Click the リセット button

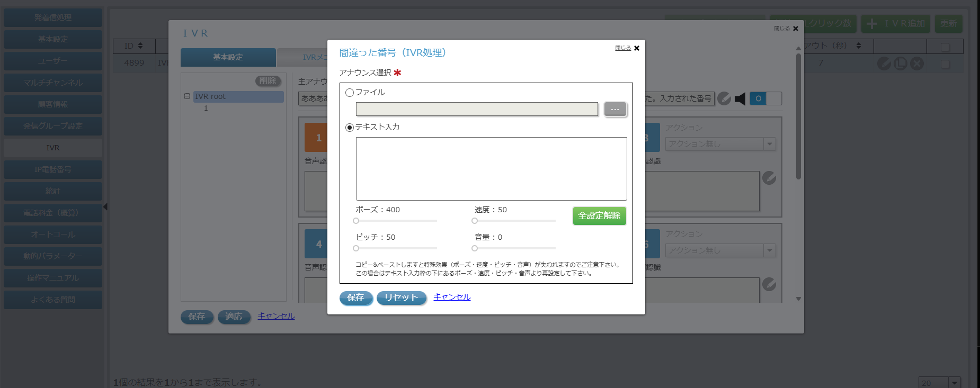(402, 298)
